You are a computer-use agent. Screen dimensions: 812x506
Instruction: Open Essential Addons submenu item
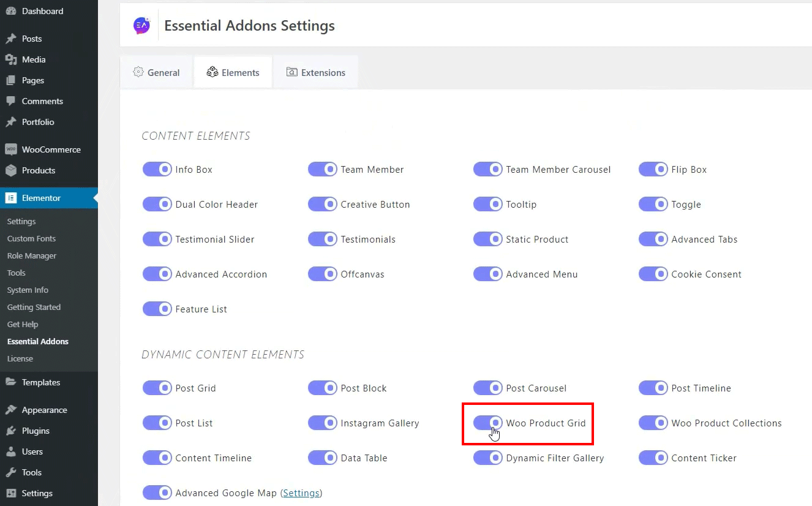click(38, 341)
